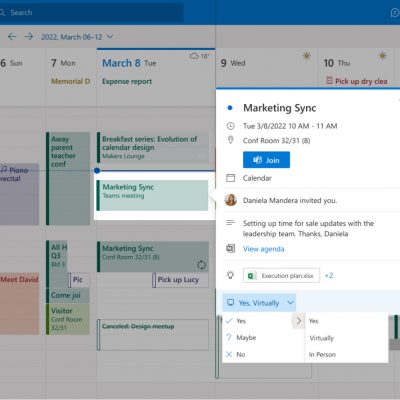This screenshot has width=400, height=400.
Task: Open the Meet David event
Action: pyautogui.click(x=19, y=304)
